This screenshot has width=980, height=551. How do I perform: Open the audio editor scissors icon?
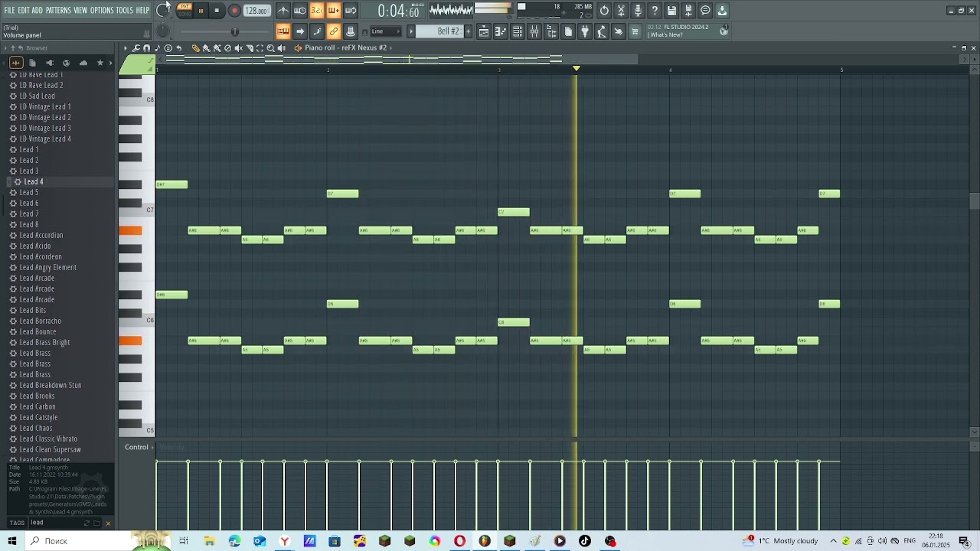click(621, 11)
